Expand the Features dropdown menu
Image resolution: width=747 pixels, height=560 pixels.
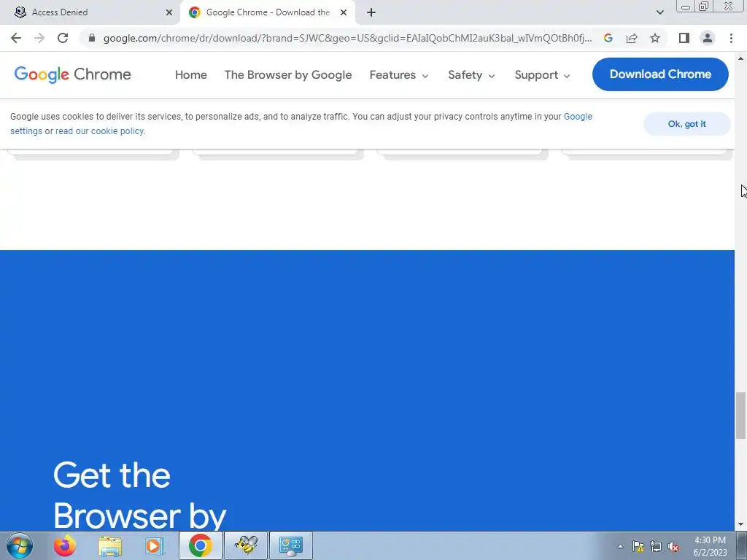tap(399, 75)
